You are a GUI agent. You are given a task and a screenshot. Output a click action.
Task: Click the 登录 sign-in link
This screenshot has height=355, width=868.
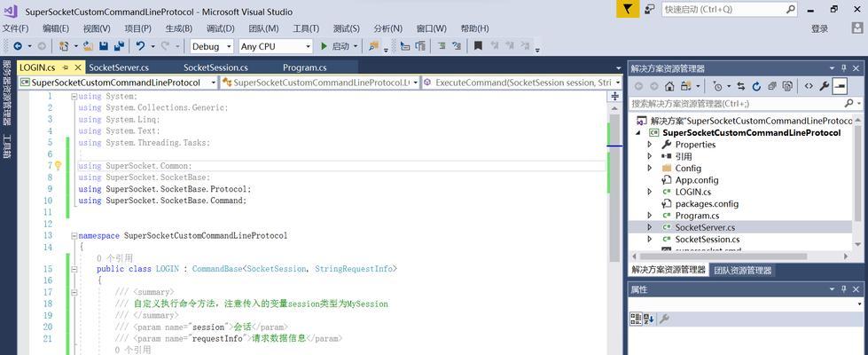tap(820, 28)
